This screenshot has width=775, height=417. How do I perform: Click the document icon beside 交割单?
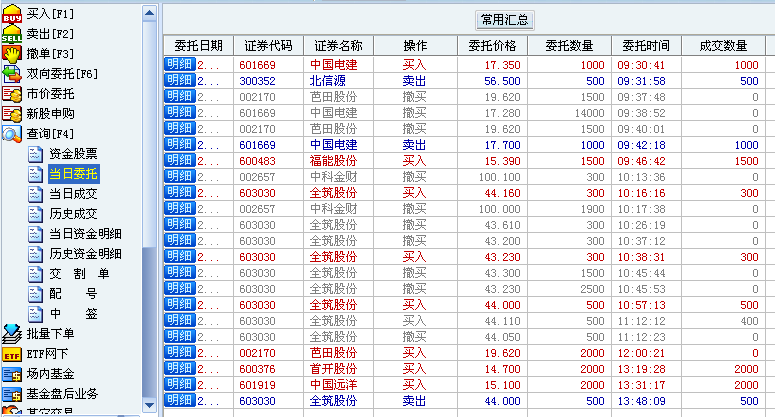coord(35,274)
